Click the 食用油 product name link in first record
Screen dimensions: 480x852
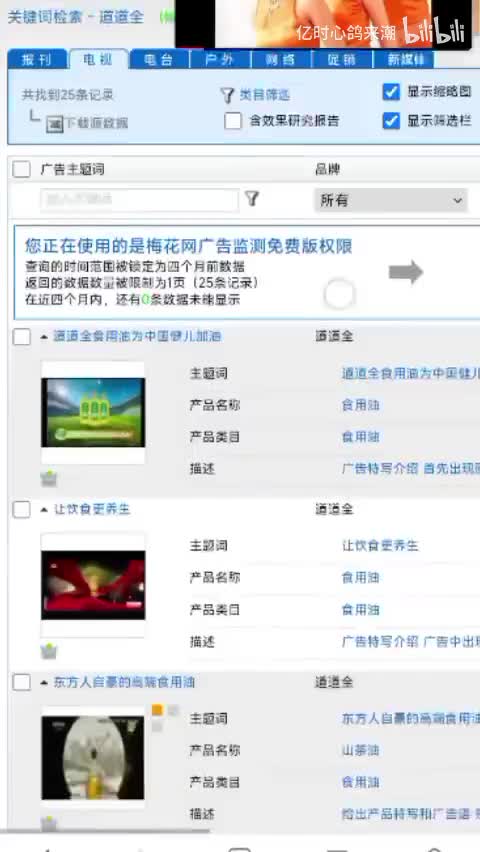click(x=360, y=405)
